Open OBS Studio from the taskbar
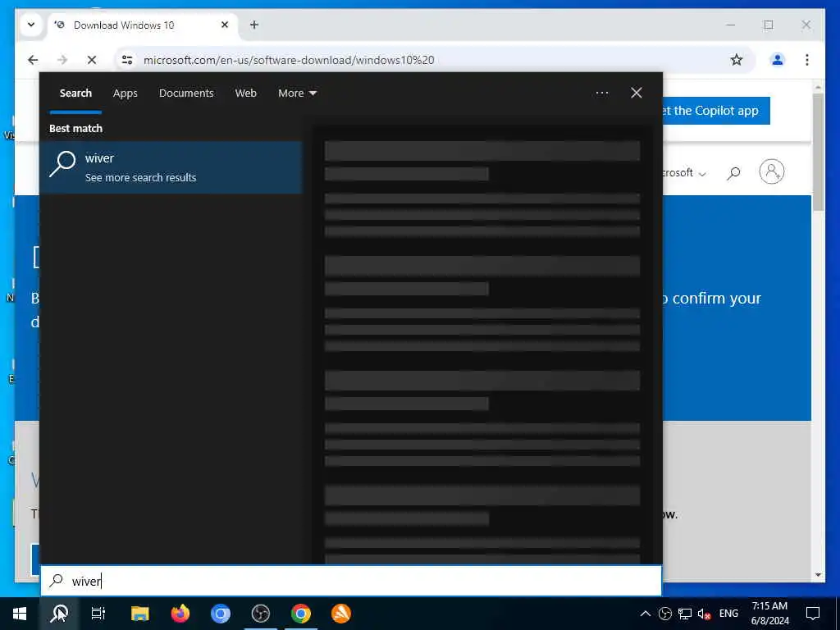The image size is (840, 630). click(x=260, y=614)
